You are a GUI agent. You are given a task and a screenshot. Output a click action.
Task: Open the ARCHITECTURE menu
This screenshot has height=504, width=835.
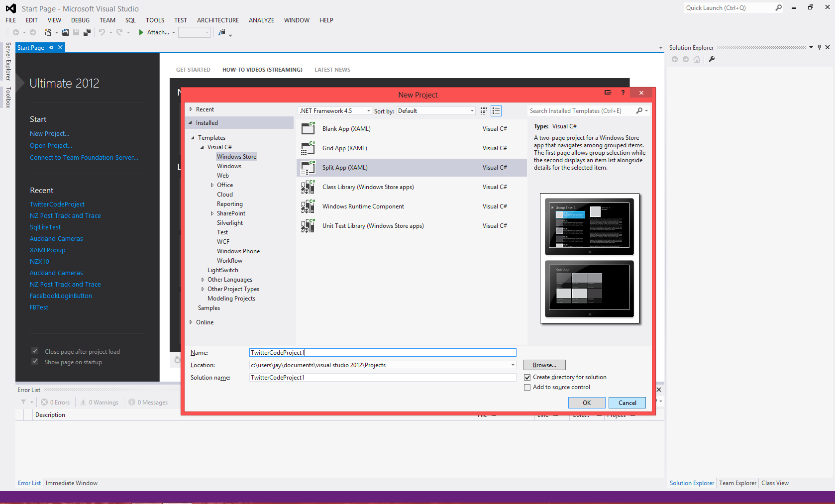coord(218,20)
